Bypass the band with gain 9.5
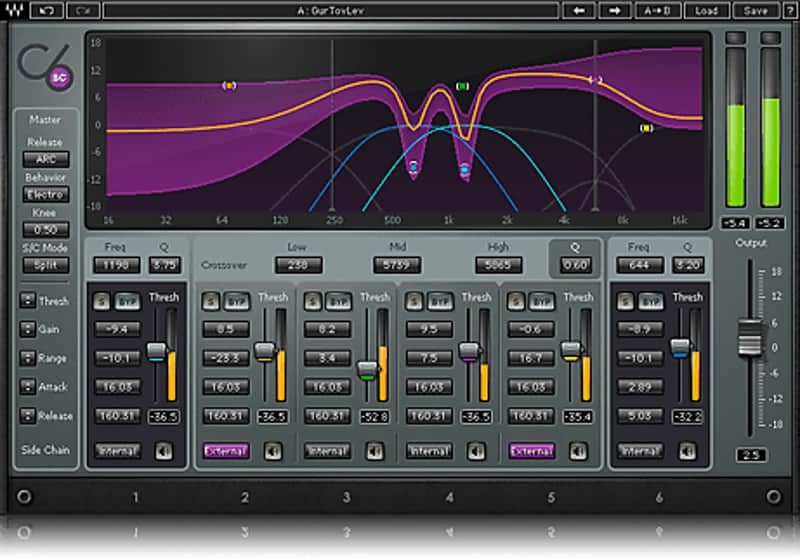 pos(439,301)
